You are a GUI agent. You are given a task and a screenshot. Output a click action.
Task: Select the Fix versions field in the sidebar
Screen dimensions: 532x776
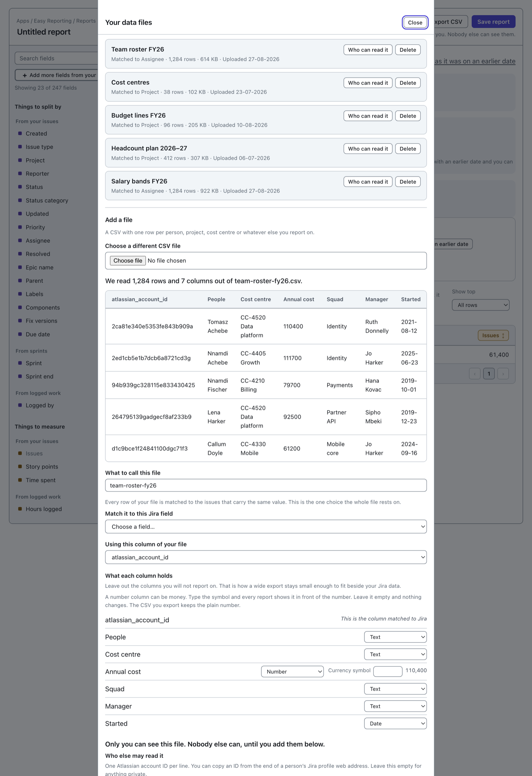coord(41,321)
